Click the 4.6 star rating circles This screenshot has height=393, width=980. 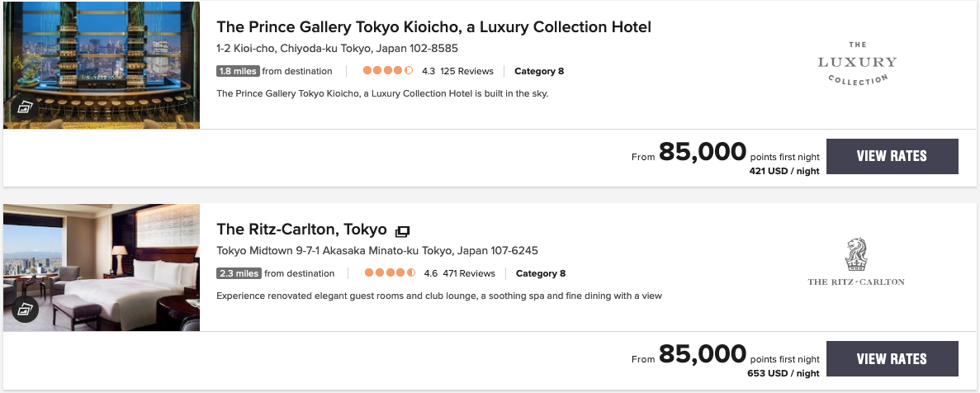pyautogui.click(x=389, y=273)
